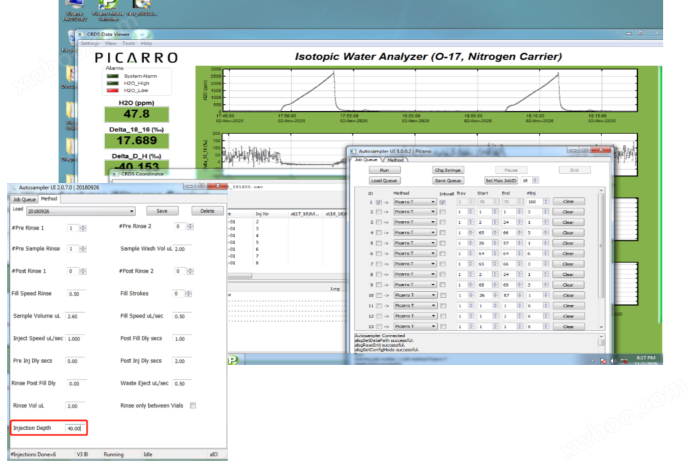Switch to Job Queue tab in Autosampler 2.0.7.0

(24, 199)
